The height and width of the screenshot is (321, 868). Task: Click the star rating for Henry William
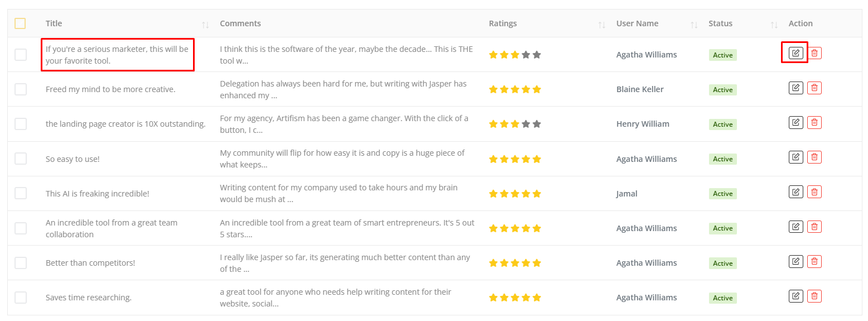coord(515,124)
